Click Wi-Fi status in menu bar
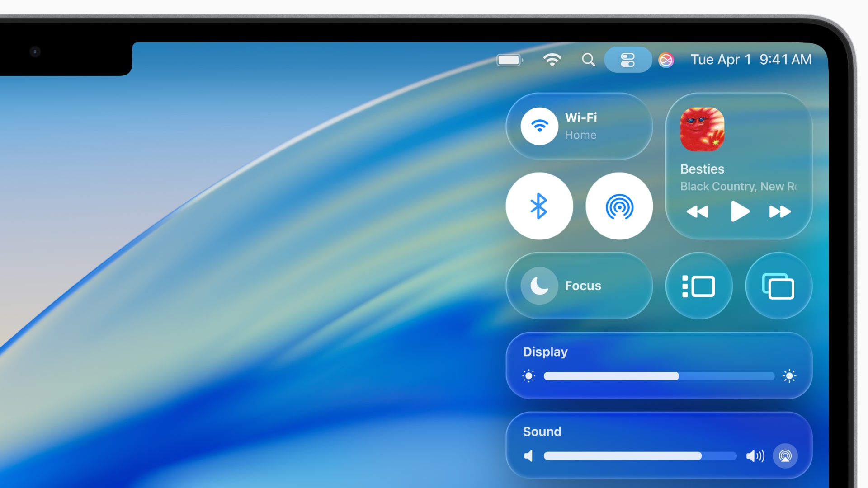This screenshot has height=488, width=868. tap(552, 60)
